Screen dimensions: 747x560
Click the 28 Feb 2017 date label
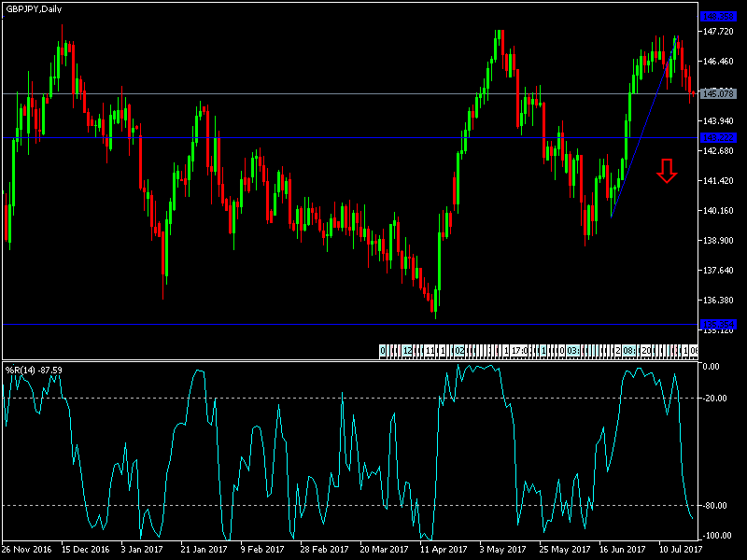coord(323,550)
